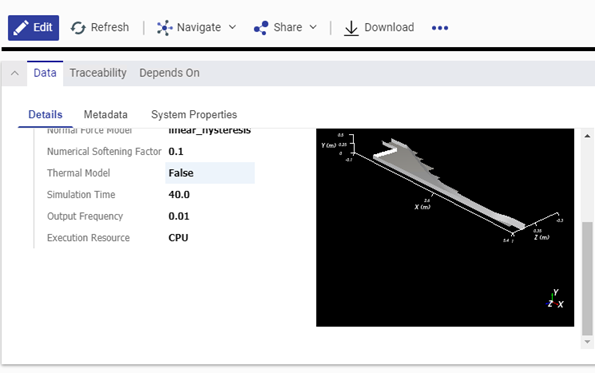Click the Refresh circular arrows icon
The height and width of the screenshot is (373, 595).
point(78,28)
